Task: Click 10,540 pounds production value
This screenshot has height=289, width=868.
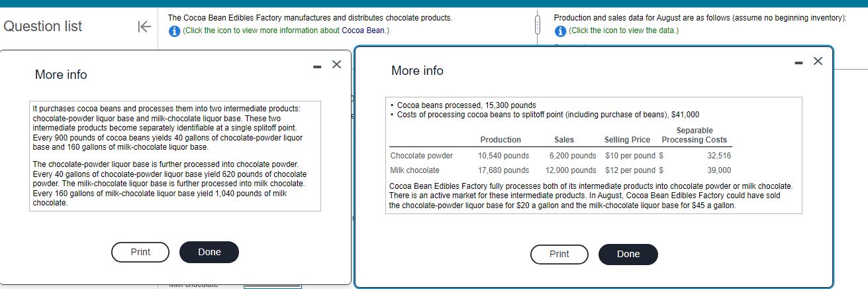Action: pyautogui.click(x=503, y=156)
